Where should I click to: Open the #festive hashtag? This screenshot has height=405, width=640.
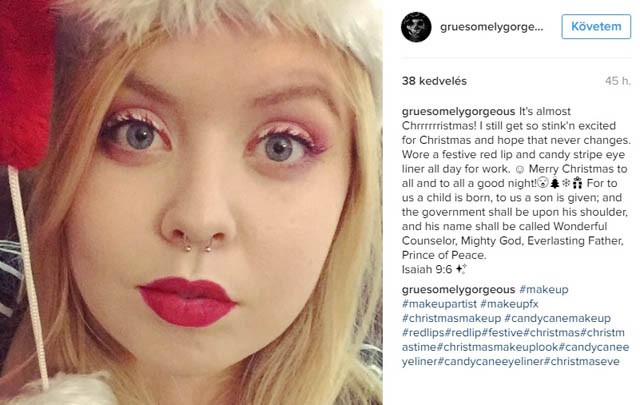pyautogui.click(x=502, y=333)
